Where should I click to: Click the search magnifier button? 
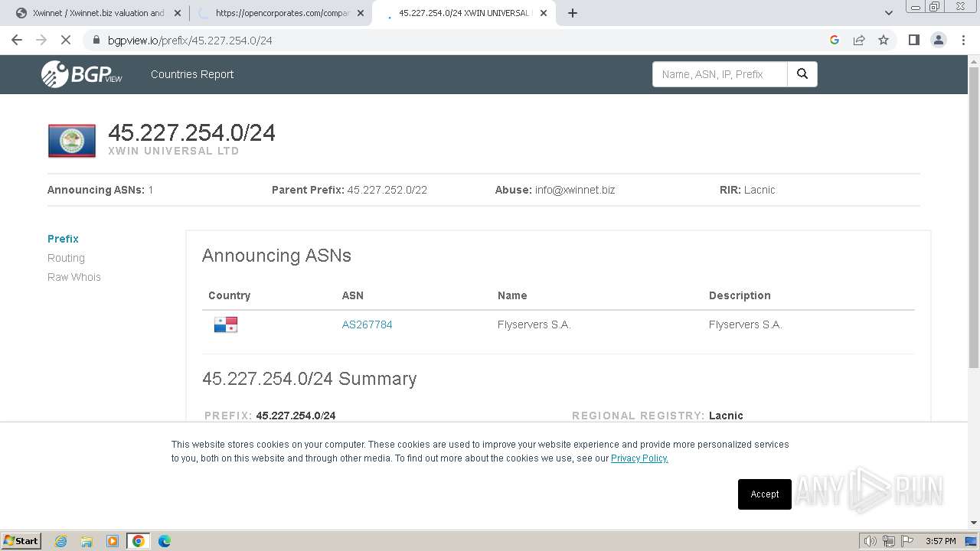802,74
